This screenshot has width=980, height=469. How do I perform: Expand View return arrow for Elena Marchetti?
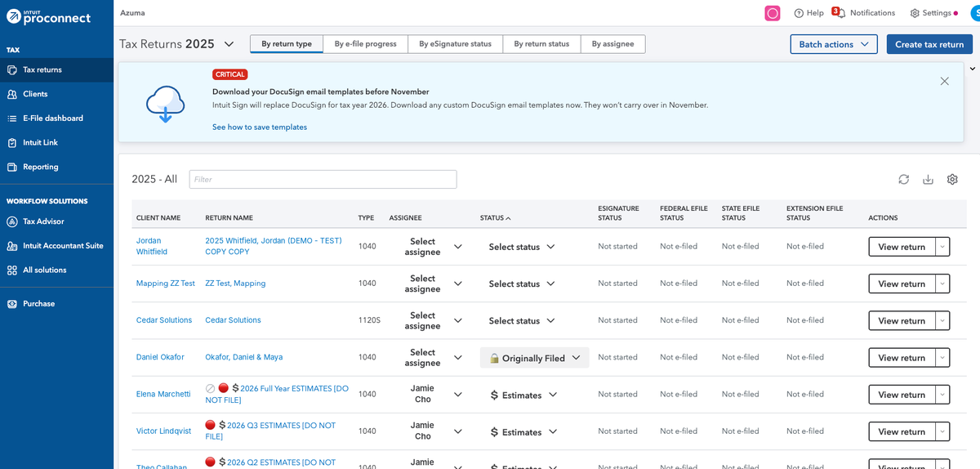pos(942,395)
